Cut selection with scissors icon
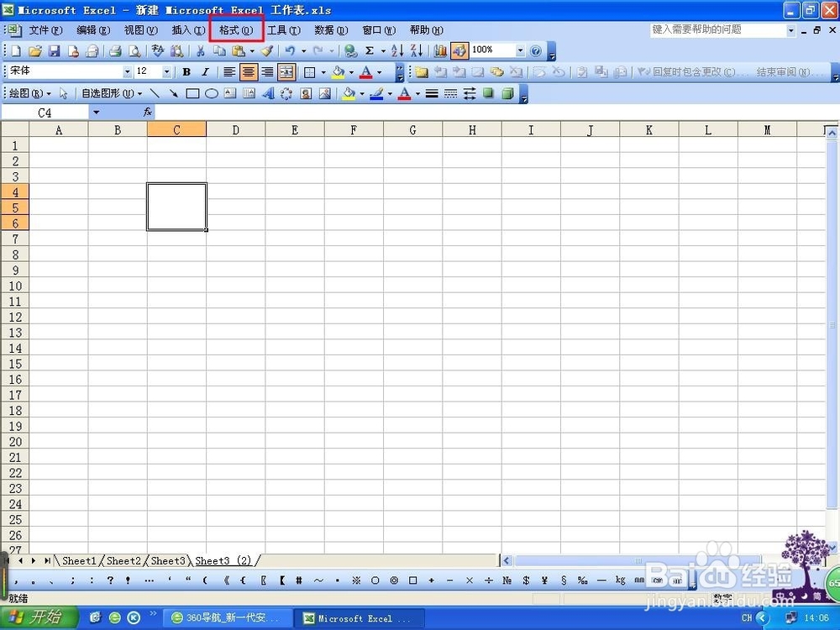 [x=201, y=51]
